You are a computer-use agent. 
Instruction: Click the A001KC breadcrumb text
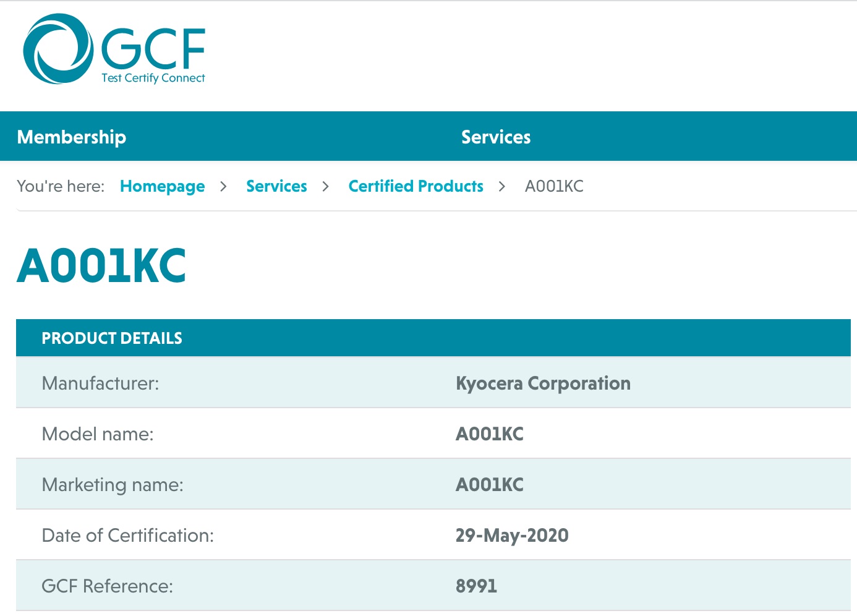click(554, 186)
